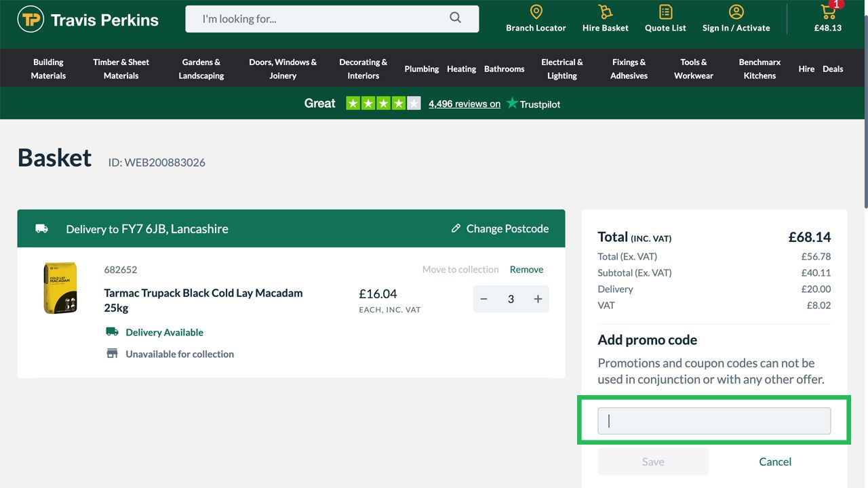
Task: Click the delivery truck icon beside Delivery Available
Action: click(112, 331)
